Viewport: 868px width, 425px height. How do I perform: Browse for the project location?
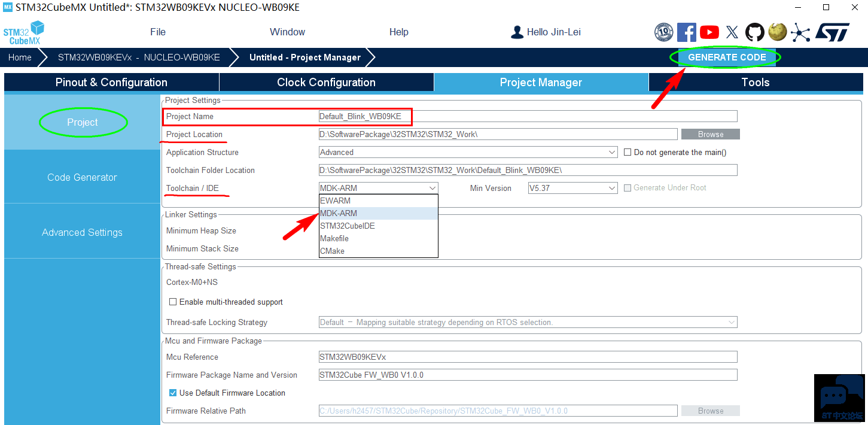coord(711,134)
